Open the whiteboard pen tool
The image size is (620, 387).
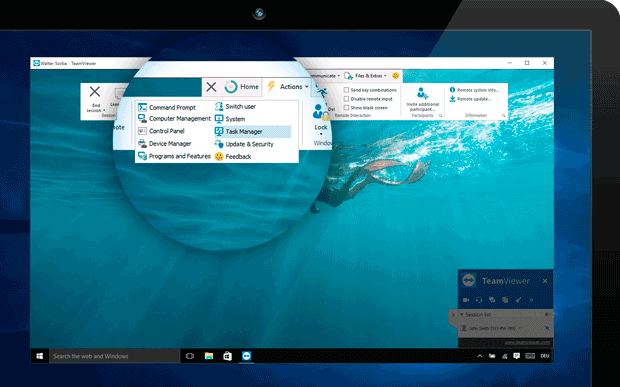(518, 300)
